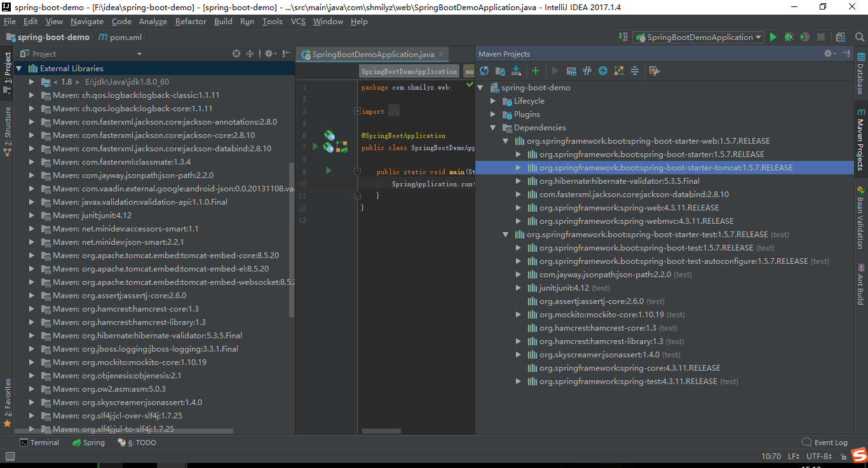Reimport all Maven projects
This screenshot has height=468, width=868.
(484, 71)
